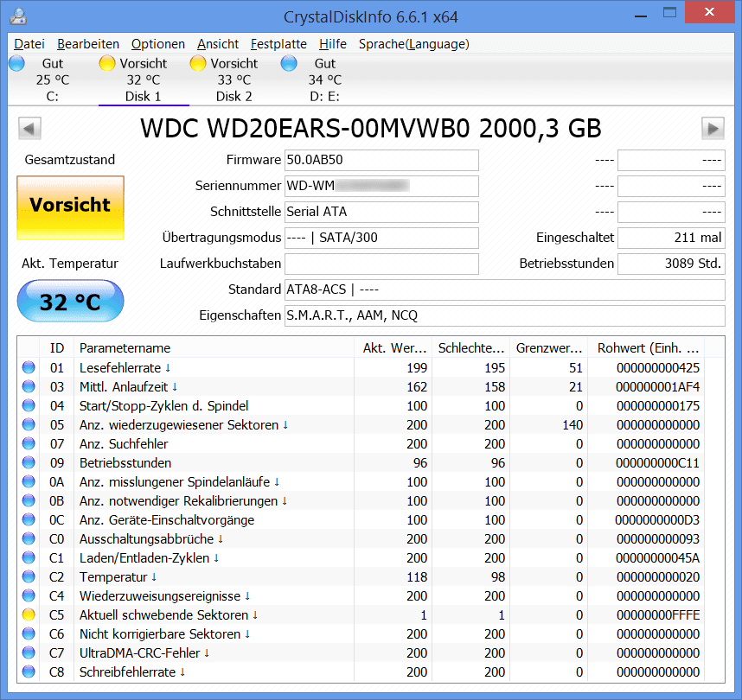This screenshot has height=700, width=742.
Task: Click status orb of Ausschaltungsabbrüche row
Action: [29, 538]
